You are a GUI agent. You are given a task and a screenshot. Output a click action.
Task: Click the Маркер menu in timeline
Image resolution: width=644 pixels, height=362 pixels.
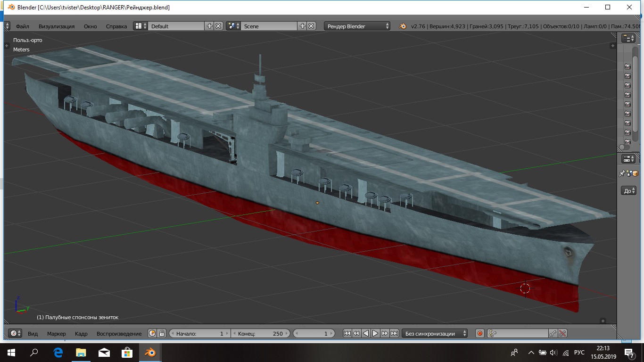(57, 334)
